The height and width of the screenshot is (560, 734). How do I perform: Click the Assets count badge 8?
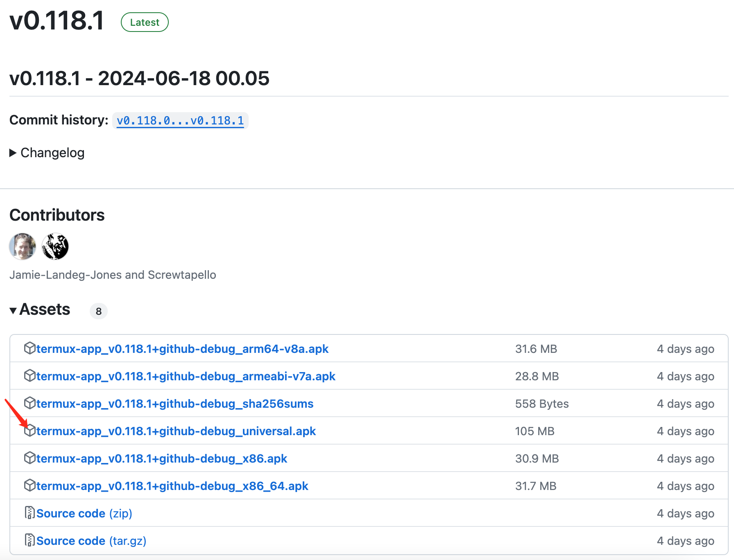99,311
